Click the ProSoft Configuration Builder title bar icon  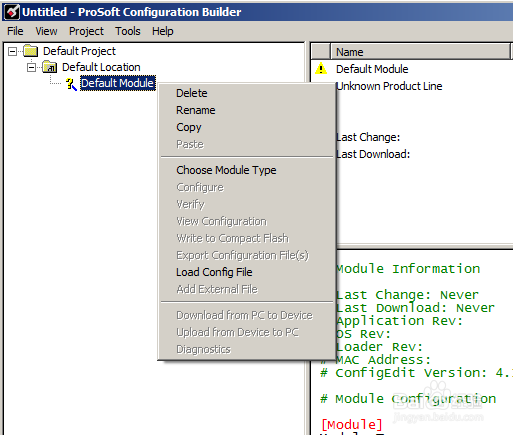[x=12, y=12]
